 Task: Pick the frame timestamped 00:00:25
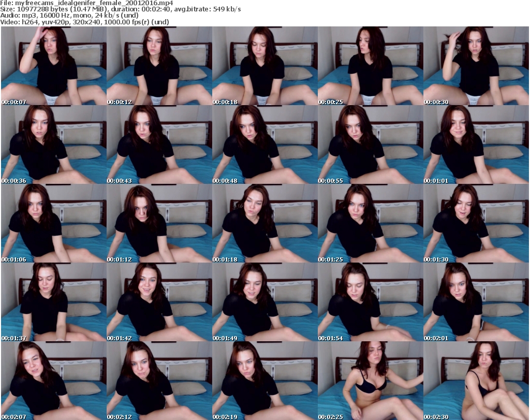pyautogui.click(x=371, y=66)
